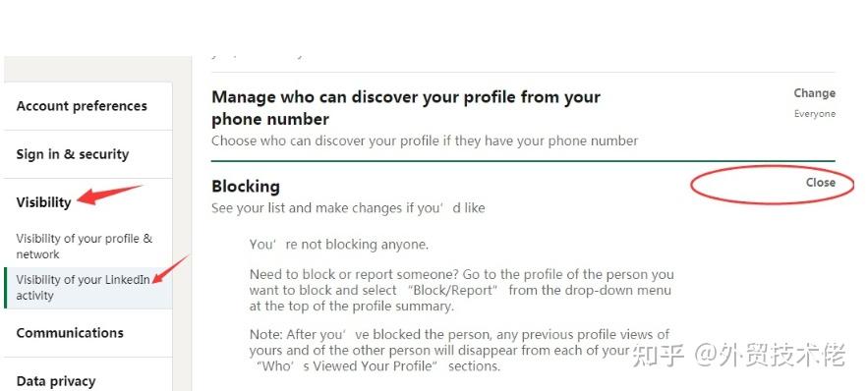
Task: Click the 'Need to block or report' paragraph
Action: 462,291
